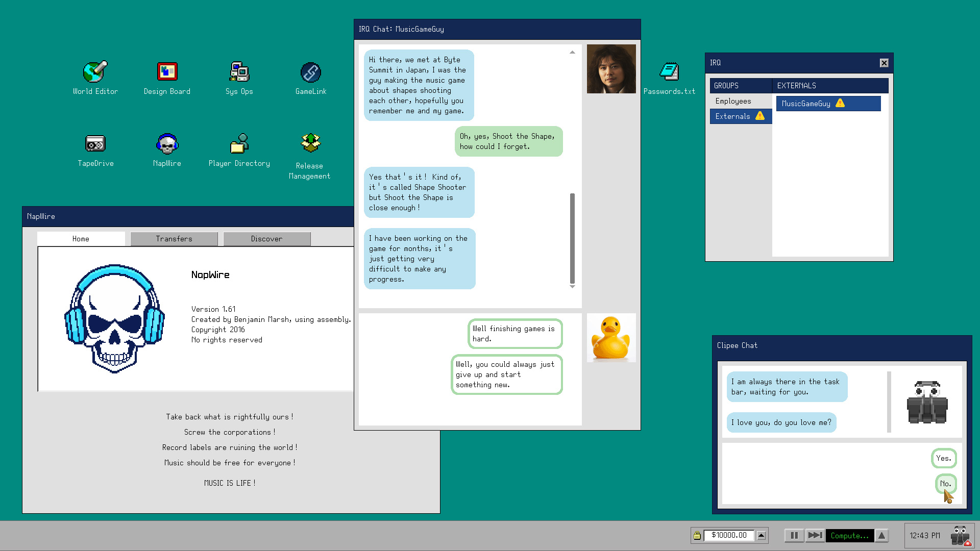Scroll chat history upward in IRQ
Screen dimensions: 980x551
click(572, 53)
